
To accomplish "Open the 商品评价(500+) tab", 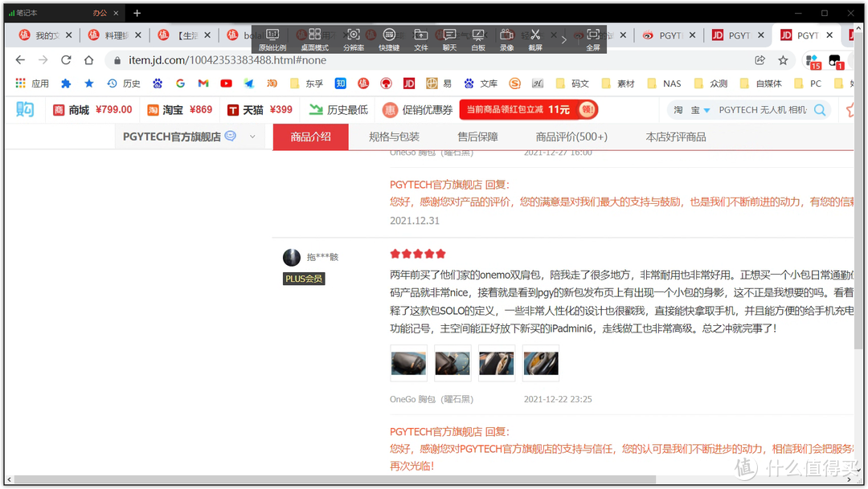I will click(x=571, y=137).
